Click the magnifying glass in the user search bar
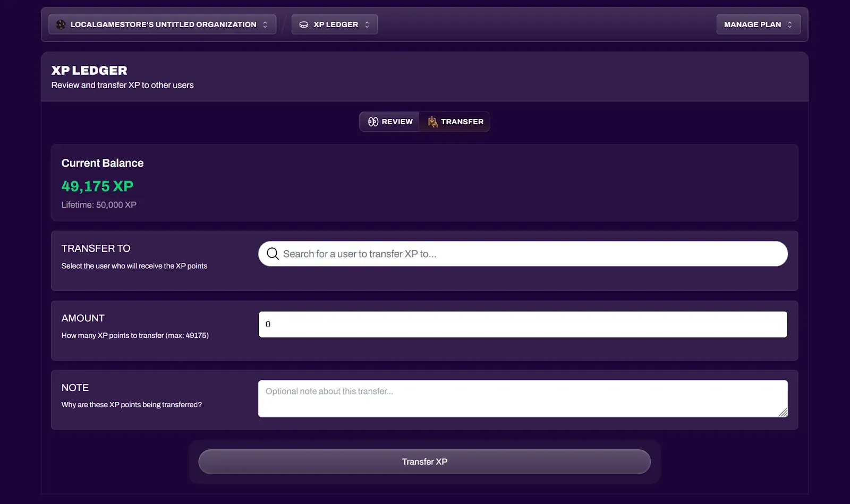This screenshot has width=850, height=504. [273, 253]
